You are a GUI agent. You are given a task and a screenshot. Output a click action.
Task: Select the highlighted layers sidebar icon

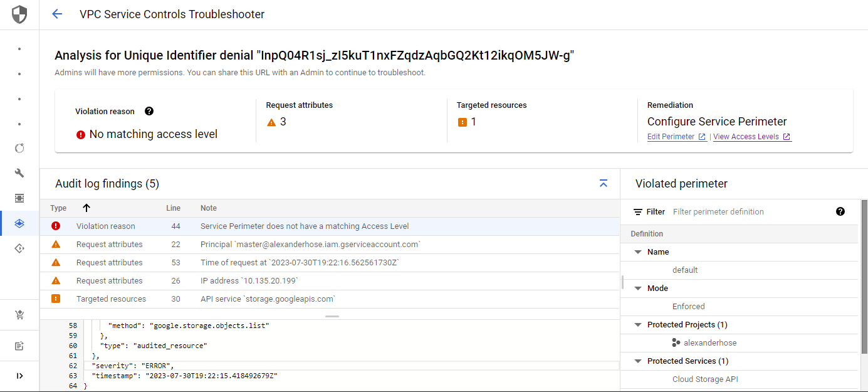[19, 223]
